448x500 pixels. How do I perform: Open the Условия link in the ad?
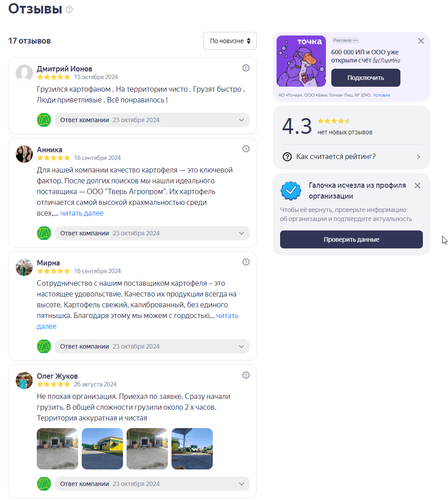382,95
